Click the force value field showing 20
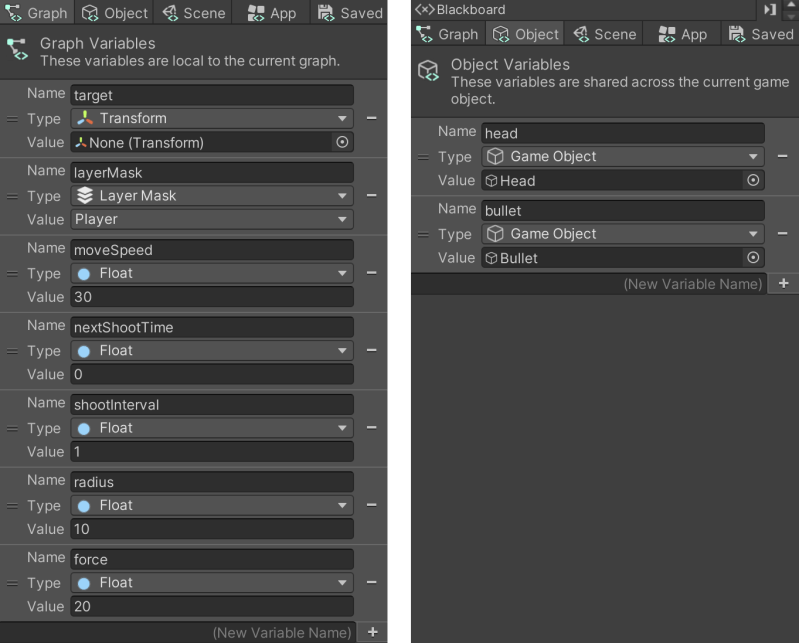 point(211,606)
